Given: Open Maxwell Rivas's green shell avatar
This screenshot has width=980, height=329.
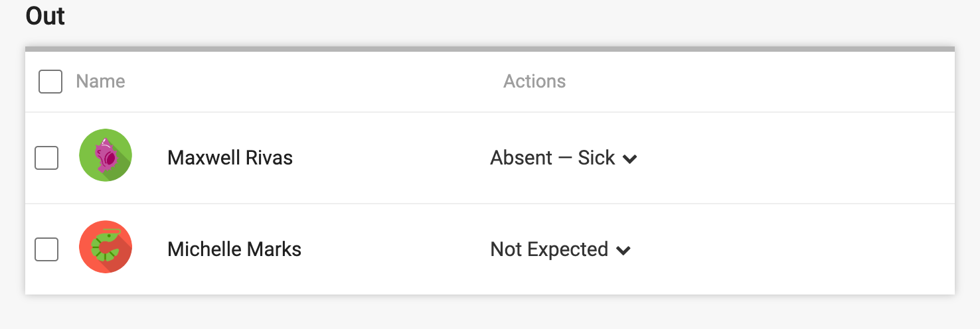Looking at the screenshot, I should pos(106,155).
